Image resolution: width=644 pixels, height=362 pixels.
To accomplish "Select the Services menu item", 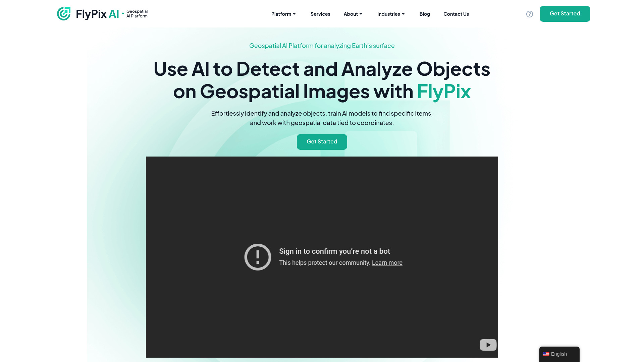I will coord(320,13).
